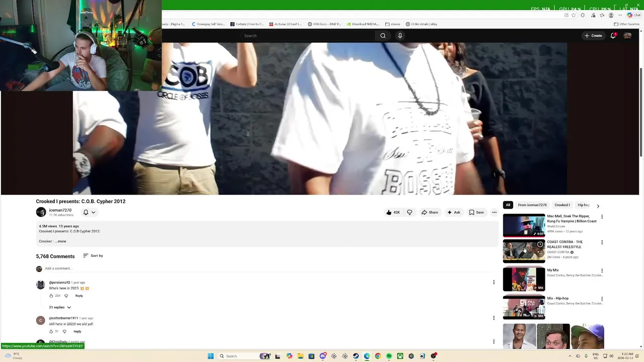Open options for @coltonbarner1911 comment
This screenshot has width=644, height=362.
pos(494,318)
